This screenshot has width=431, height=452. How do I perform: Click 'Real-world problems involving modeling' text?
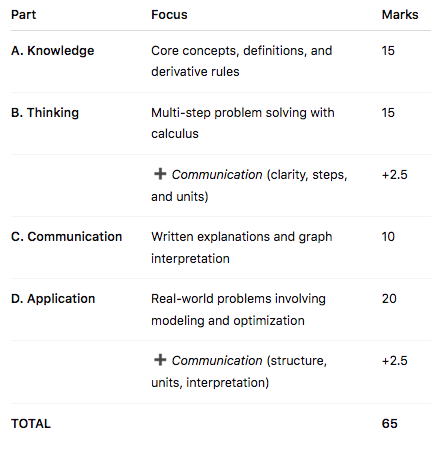point(238,309)
